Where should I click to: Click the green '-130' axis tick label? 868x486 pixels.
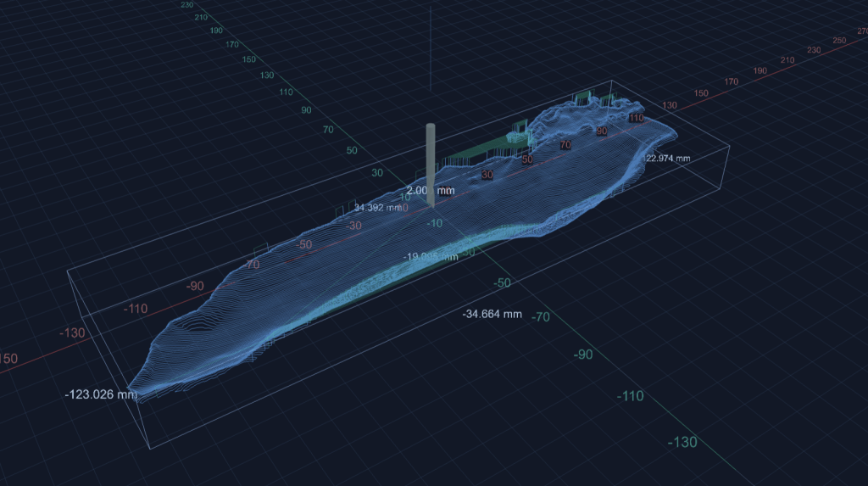[x=682, y=442]
